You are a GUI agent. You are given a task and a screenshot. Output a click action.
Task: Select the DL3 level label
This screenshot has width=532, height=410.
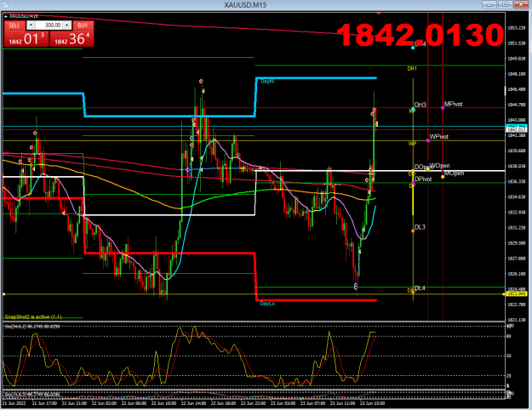420,227
